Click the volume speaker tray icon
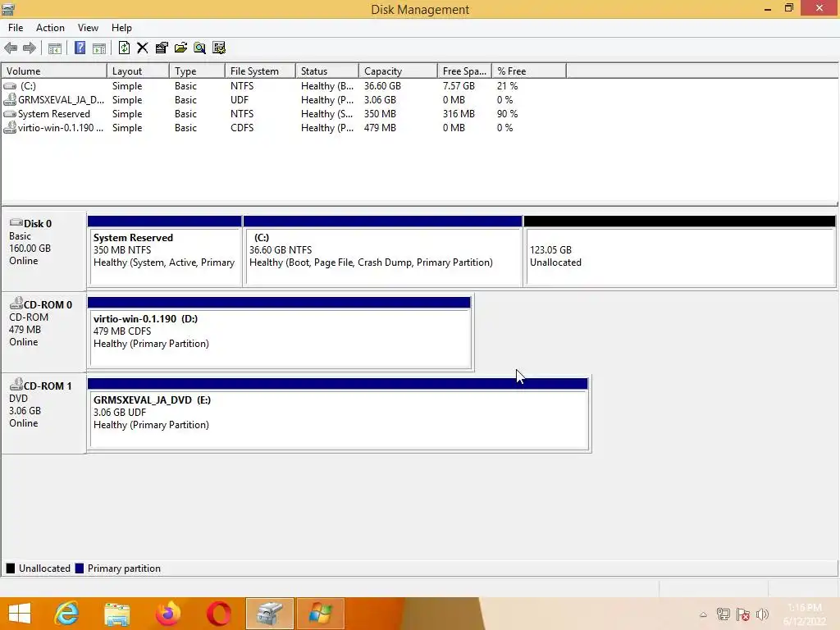840x630 pixels. click(762, 614)
